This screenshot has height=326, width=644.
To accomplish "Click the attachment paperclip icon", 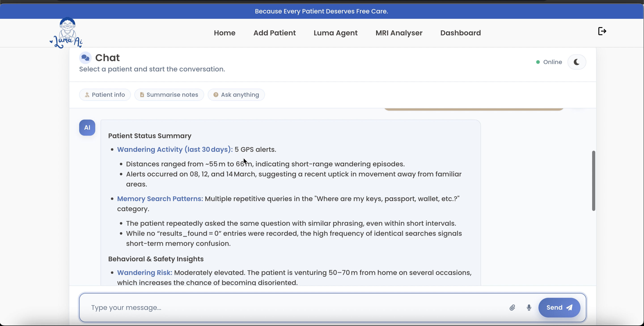I will click(512, 307).
